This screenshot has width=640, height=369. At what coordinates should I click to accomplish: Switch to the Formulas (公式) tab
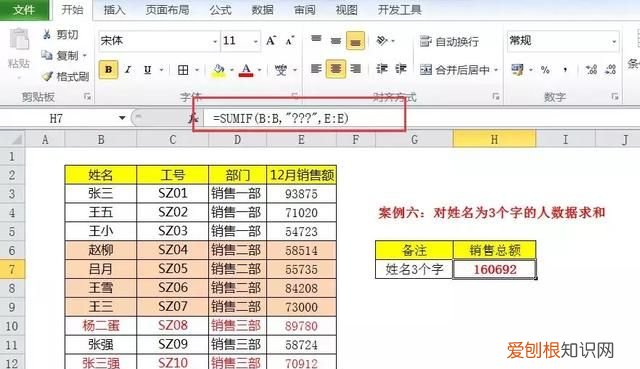(x=221, y=10)
